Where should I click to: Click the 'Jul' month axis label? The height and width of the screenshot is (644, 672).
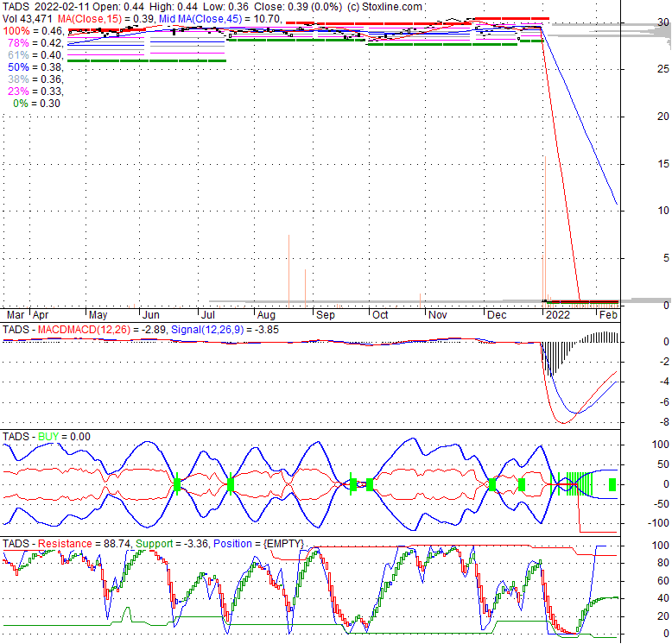[x=208, y=315]
